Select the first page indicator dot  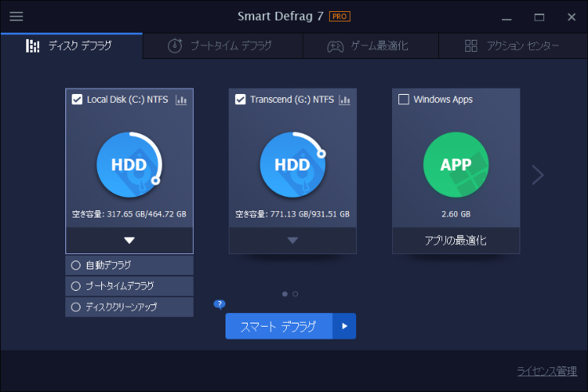pos(285,294)
